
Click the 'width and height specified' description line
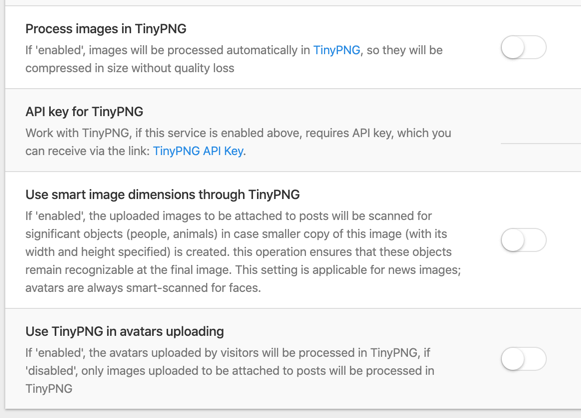tap(238, 252)
